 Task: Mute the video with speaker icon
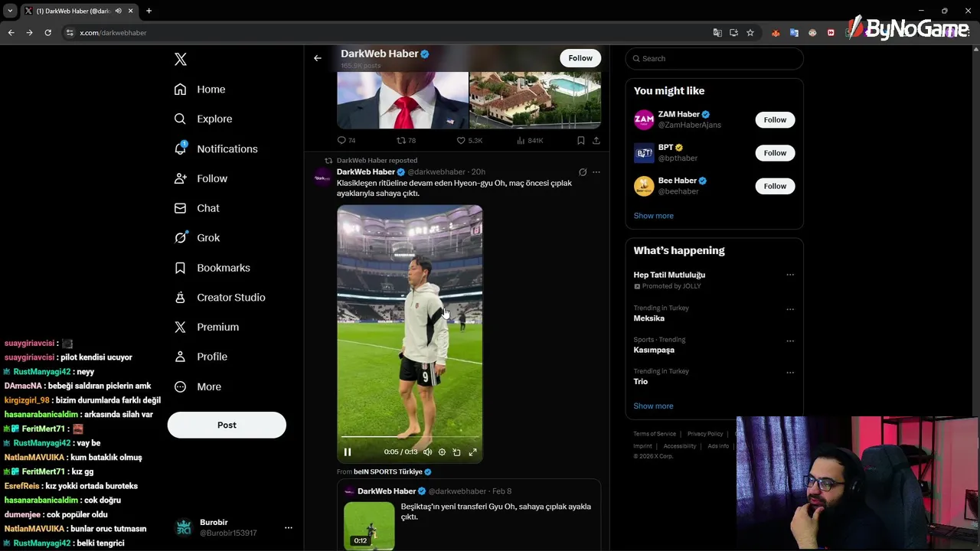click(427, 452)
